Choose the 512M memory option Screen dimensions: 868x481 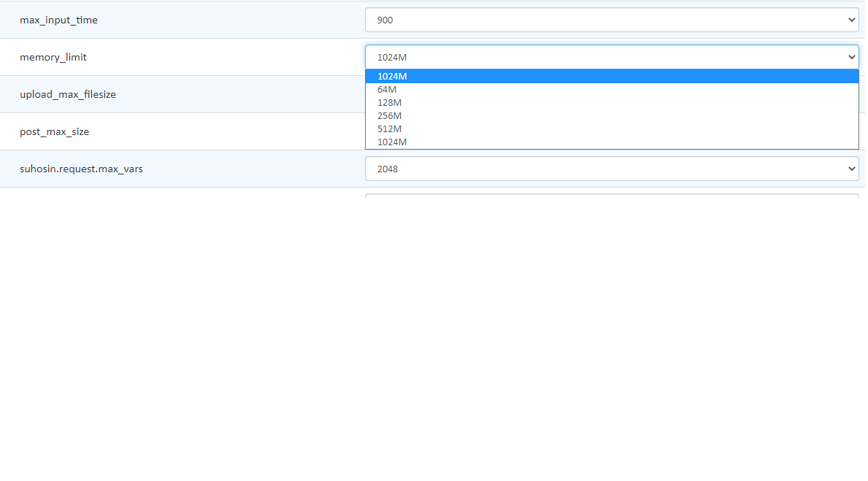coord(612,129)
